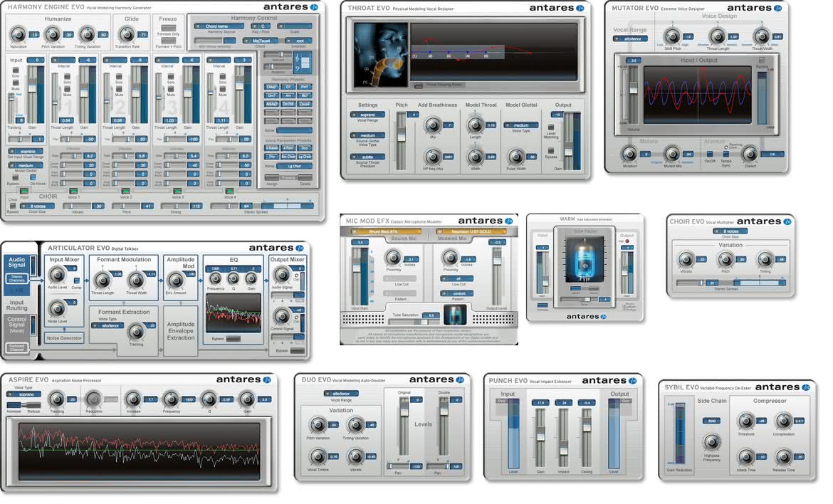Image resolution: width=833 pixels, height=504 pixels.
Task: Open the Harmony Source 'Chord name' dropdown
Action: (219, 26)
